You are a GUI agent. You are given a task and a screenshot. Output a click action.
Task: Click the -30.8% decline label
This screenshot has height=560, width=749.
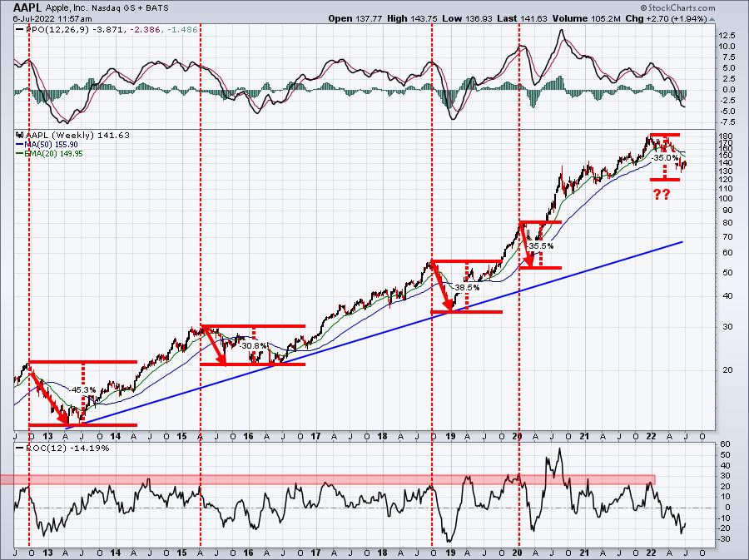click(x=253, y=345)
